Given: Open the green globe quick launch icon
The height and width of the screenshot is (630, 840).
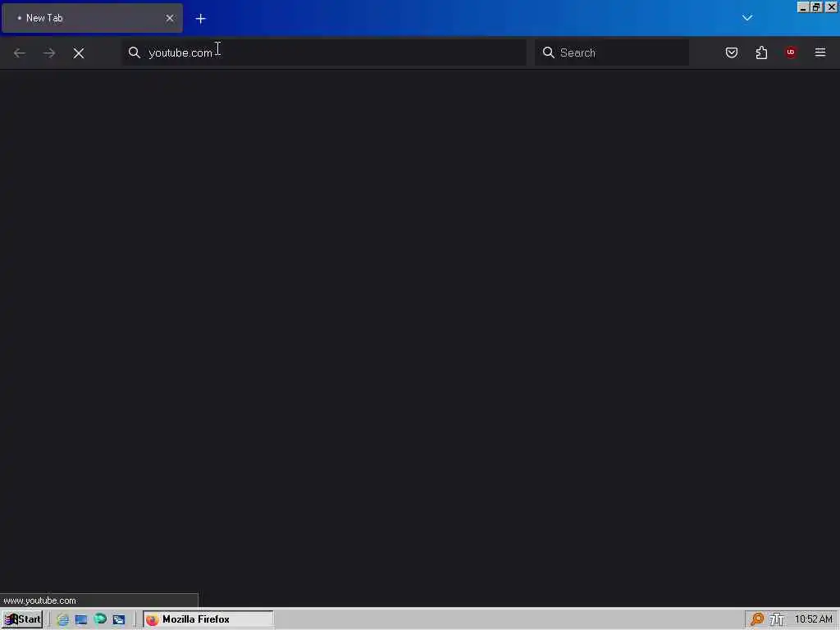Looking at the screenshot, I should pyautogui.click(x=100, y=619).
